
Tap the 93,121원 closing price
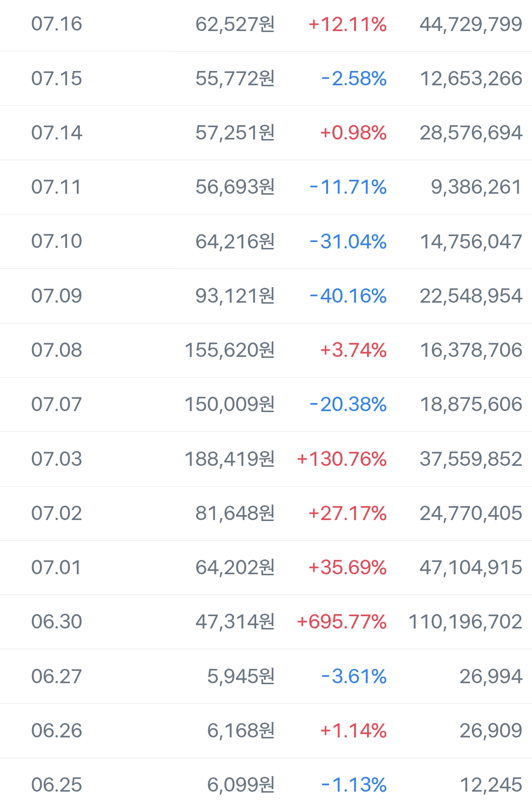pos(235,296)
